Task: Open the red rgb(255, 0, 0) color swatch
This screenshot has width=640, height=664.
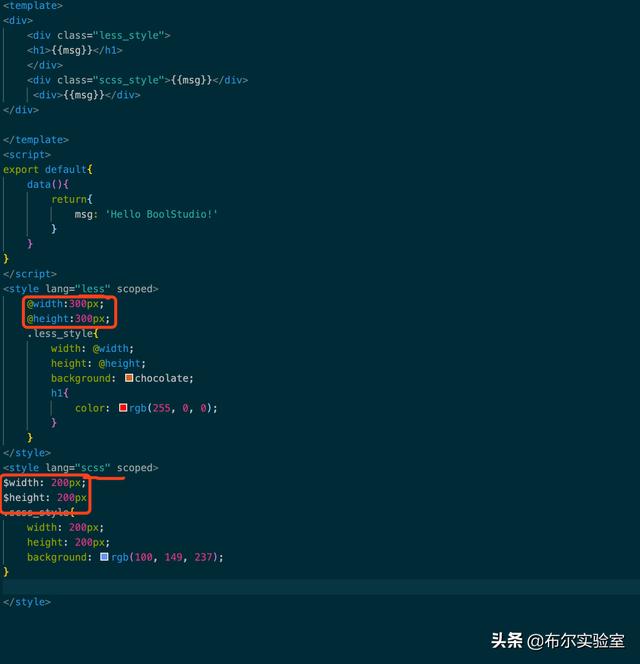Action: [123, 408]
